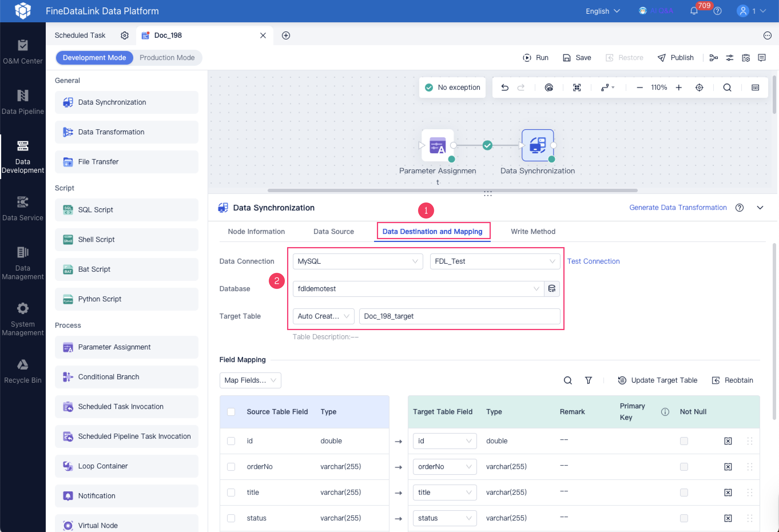This screenshot has height=532, width=779.
Task: Click the Test Connection link
Action: click(x=593, y=261)
